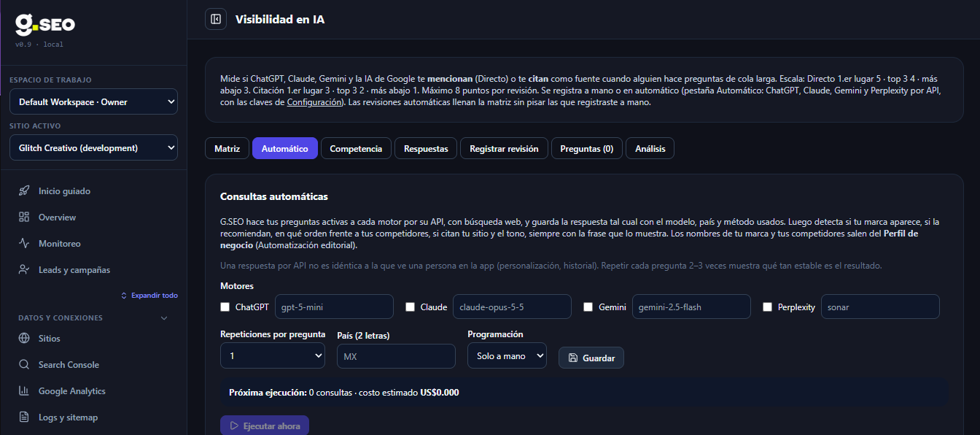The height and width of the screenshot is (435, 980).
Task: Select the Automático tab
Action: pyautogui.click(x=285, y=148)
